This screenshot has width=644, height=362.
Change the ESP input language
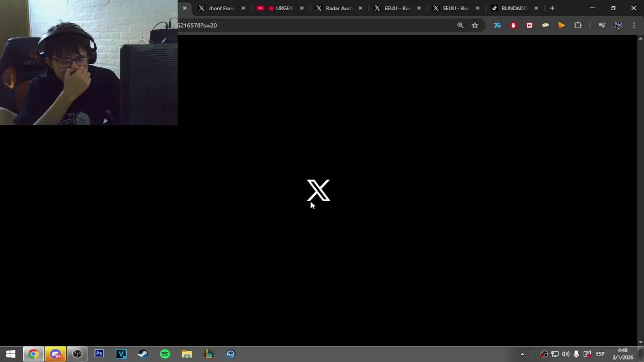click(x=600, y=354)
